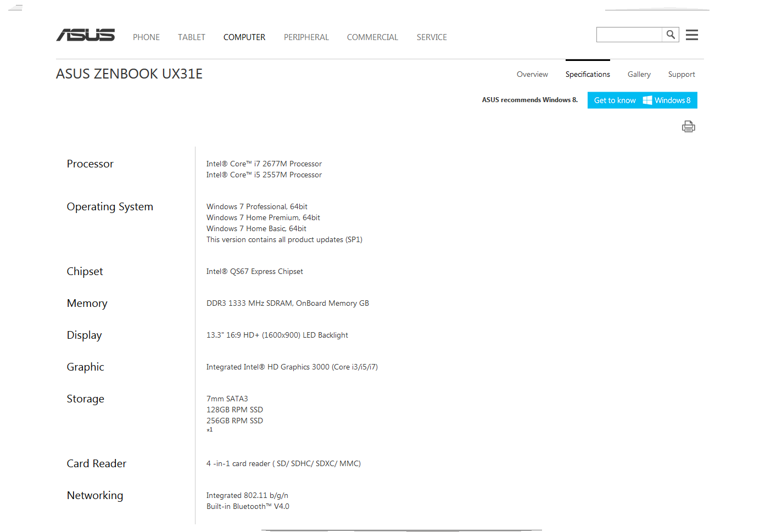Click the search magnifier icon

pyautogui.click(x=671, y=35)
